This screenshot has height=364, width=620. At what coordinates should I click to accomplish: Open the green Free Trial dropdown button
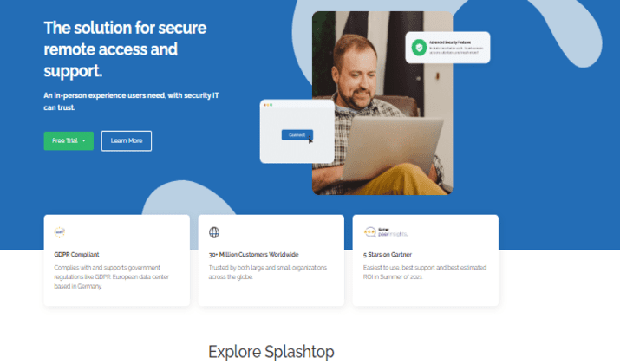69,140
